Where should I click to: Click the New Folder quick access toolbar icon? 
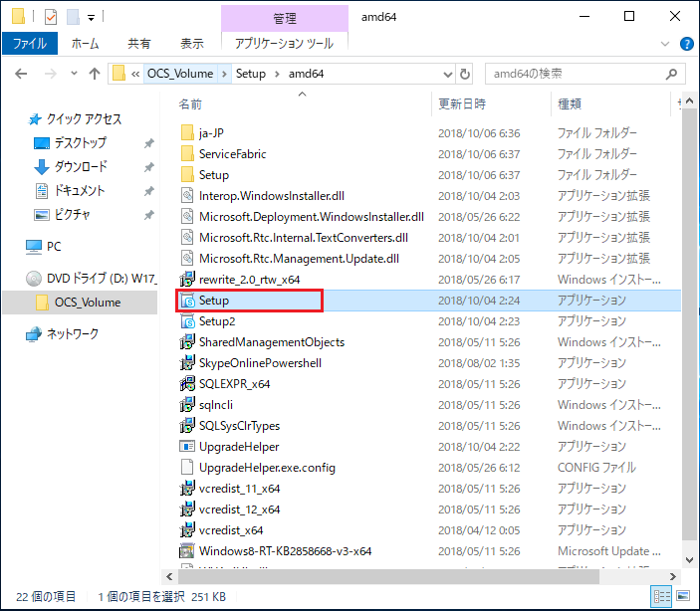[73, 17]
